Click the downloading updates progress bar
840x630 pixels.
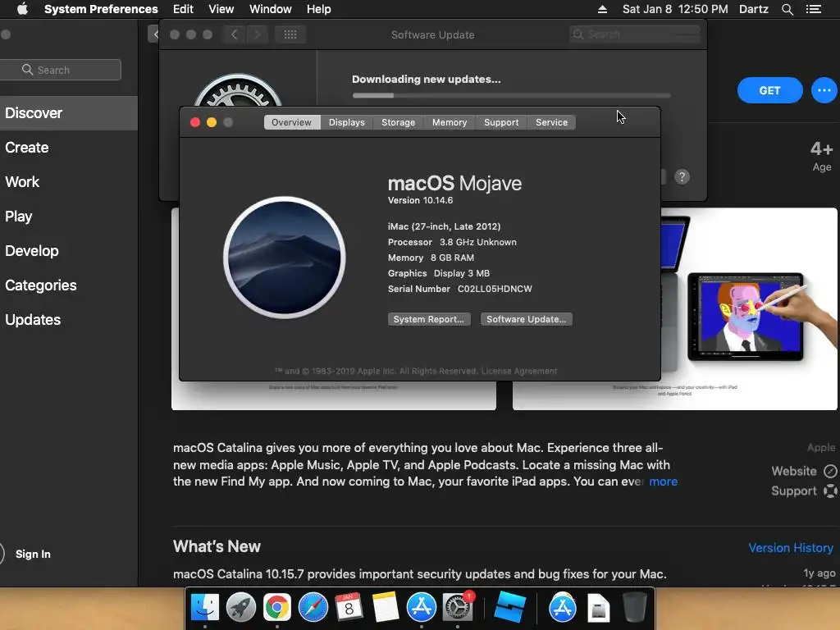coord(511,95)
